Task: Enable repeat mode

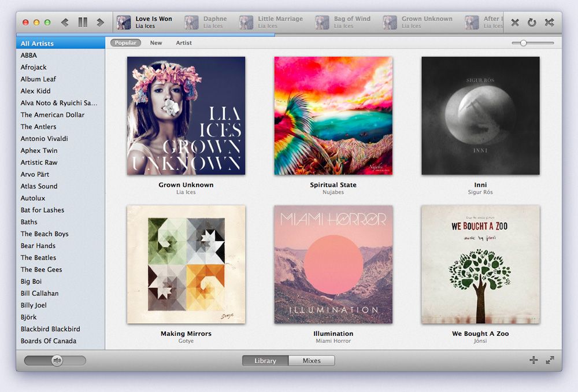Action: coord(531,22)
